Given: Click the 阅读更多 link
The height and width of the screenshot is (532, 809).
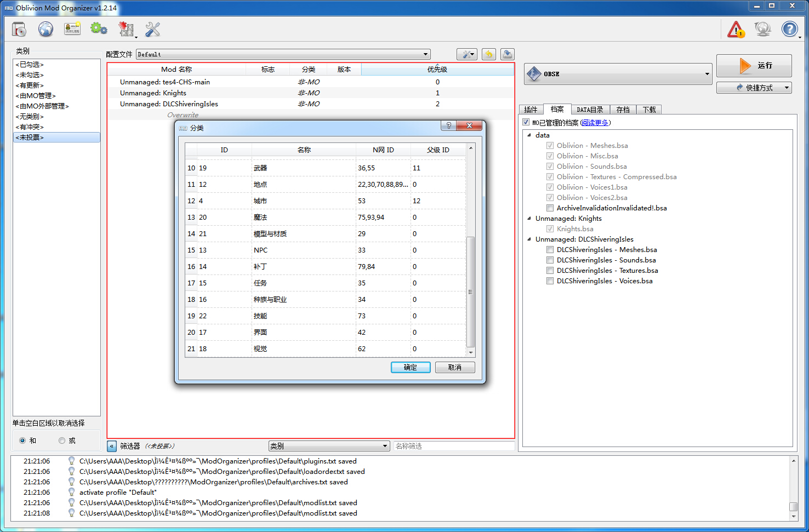Looking at the screenshot, I should (595, 122).
